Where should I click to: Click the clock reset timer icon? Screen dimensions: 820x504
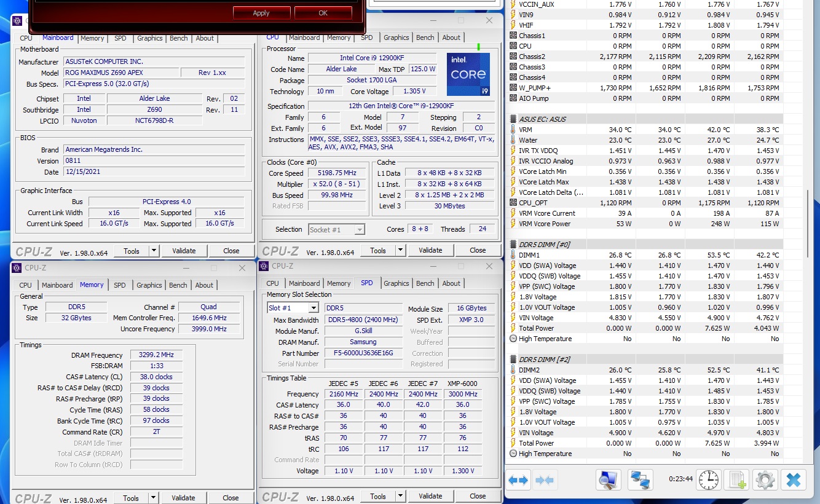tap(709, 480)
